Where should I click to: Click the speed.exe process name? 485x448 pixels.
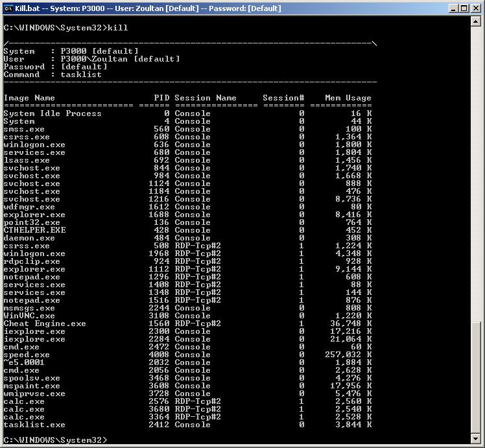coord(27,355)
